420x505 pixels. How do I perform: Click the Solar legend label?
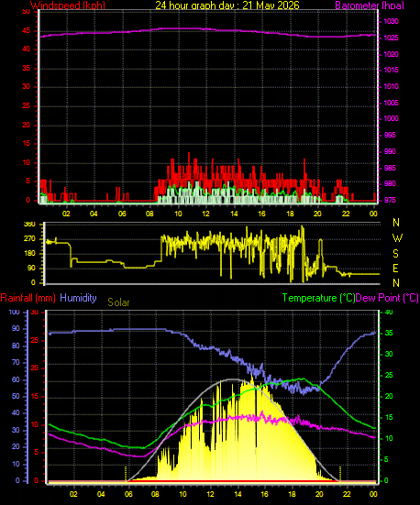(x=118, y=302)
